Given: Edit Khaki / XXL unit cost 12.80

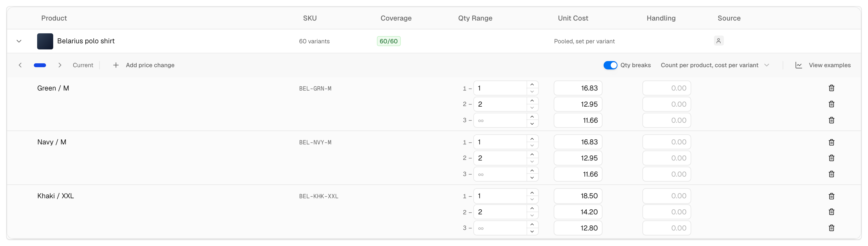Looking at the screenshot, I should tap(578, 228).
